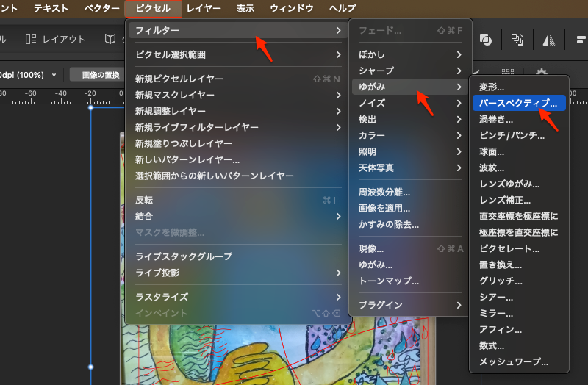Open the ヘルプ menu
Screen dimensions: 588x385
(x=342, y=9)
